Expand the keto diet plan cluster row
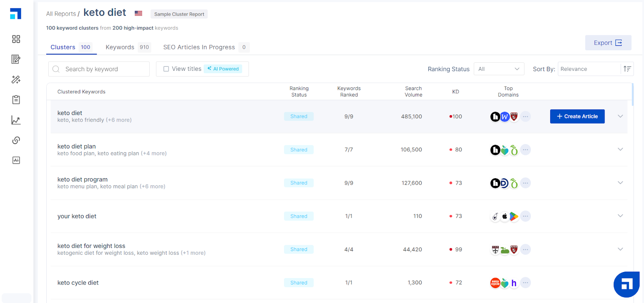 tap(620, 149)
